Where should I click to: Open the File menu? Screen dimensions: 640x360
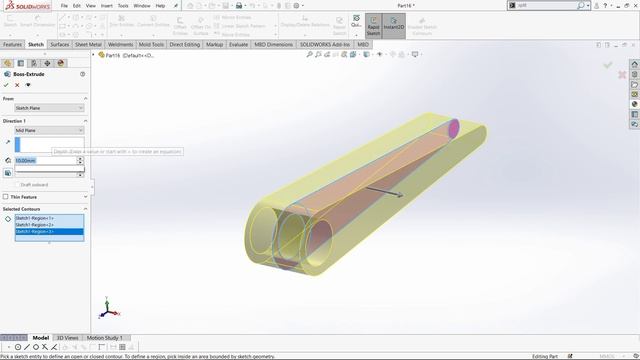click(x=64, y=6)
